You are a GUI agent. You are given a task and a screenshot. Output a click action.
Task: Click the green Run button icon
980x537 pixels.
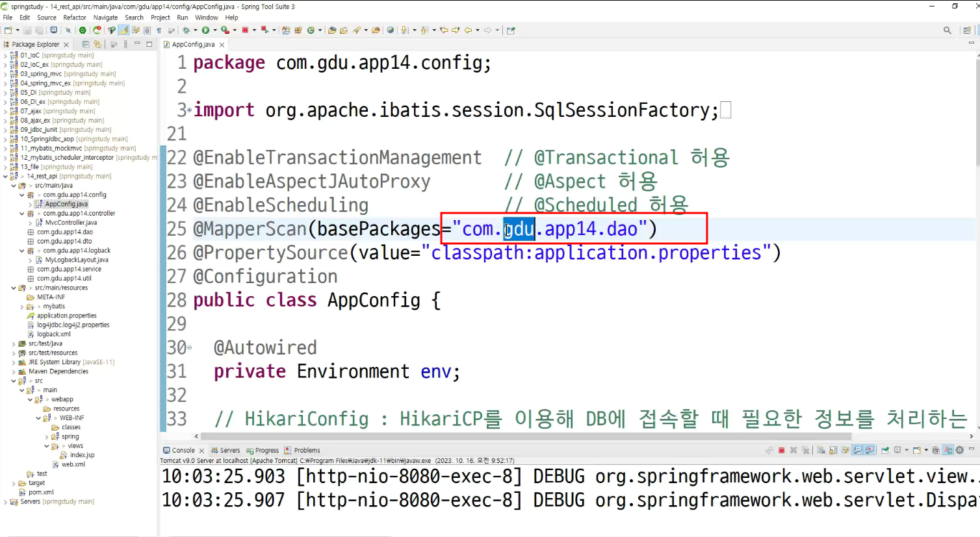click(206, 30)
